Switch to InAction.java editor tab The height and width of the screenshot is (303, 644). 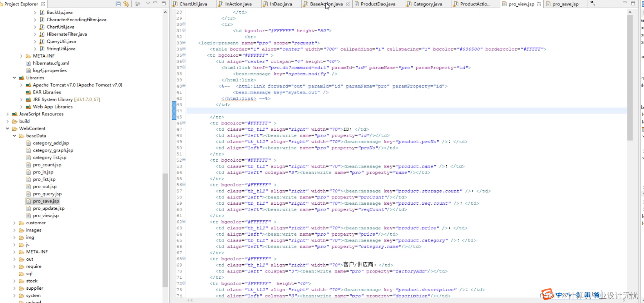[x=238, y=4]
